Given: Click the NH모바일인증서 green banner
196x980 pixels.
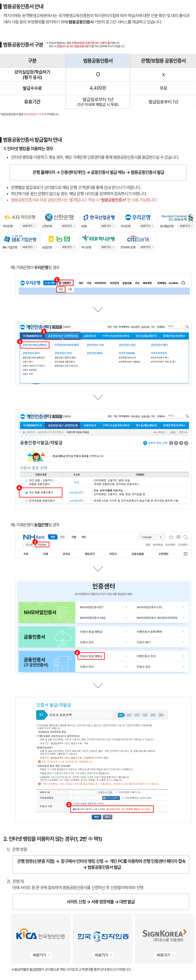Looking at the screenshot, I should coord(47,612).
